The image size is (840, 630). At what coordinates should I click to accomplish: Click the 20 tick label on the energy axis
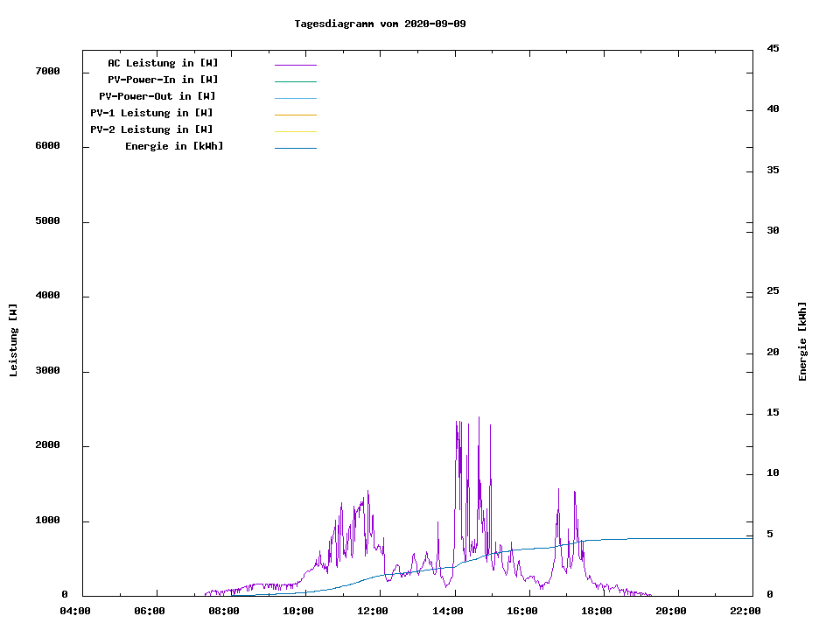773,353
